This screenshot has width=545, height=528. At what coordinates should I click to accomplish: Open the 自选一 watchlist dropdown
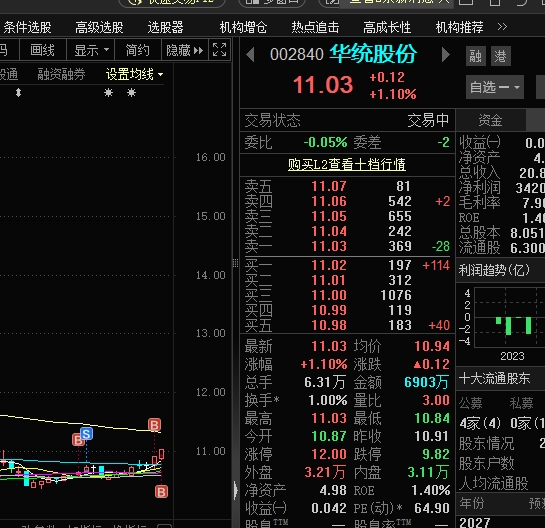pos(495,87)
